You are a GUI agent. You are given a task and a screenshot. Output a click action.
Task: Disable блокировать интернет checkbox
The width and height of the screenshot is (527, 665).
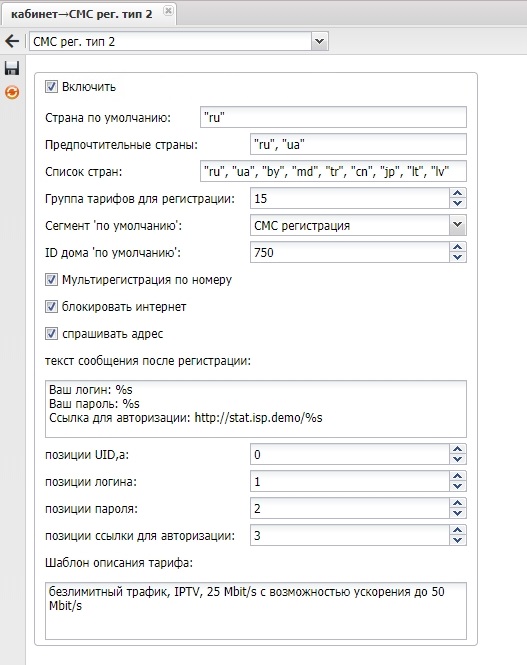51,307
